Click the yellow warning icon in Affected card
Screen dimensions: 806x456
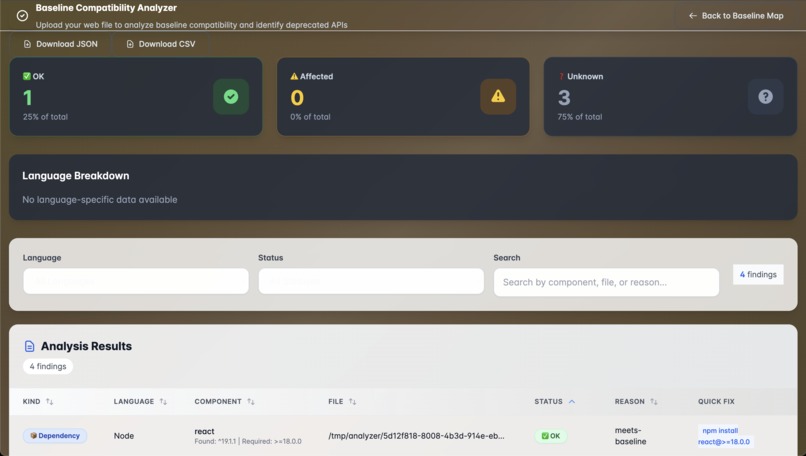pos(498,97)
